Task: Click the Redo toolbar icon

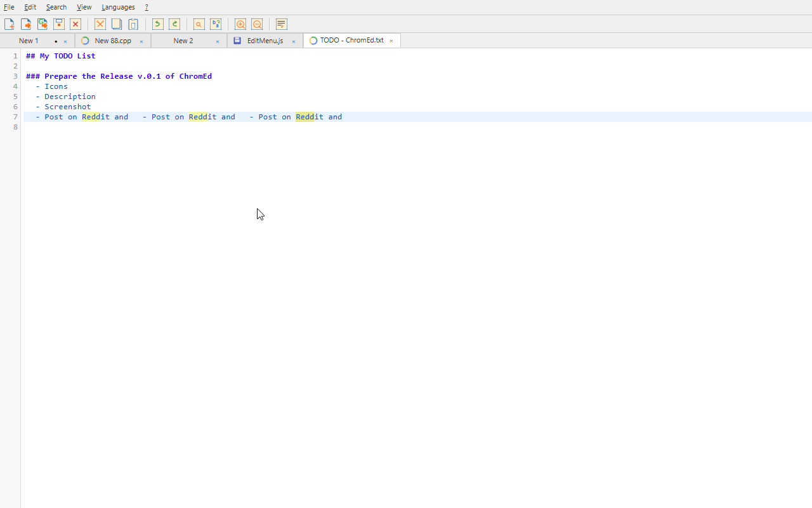Action: pos(174,24)
